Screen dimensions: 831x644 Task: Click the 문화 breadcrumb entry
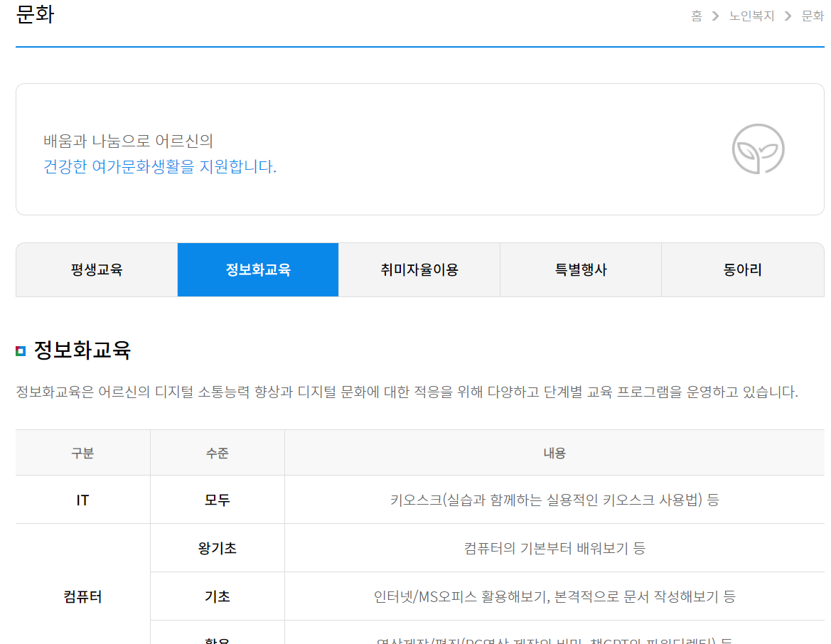pos(812,15)
